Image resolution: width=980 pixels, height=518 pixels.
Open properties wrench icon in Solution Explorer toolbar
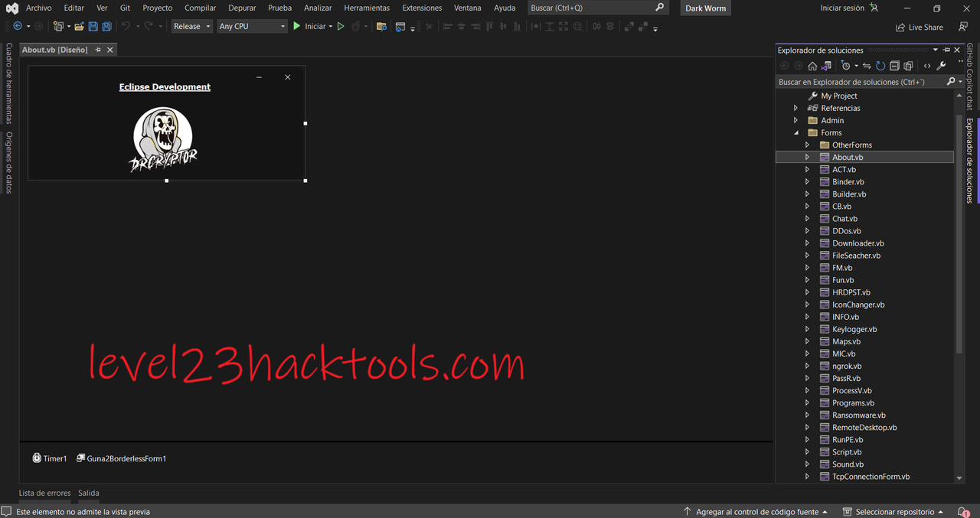pos(941,66)
